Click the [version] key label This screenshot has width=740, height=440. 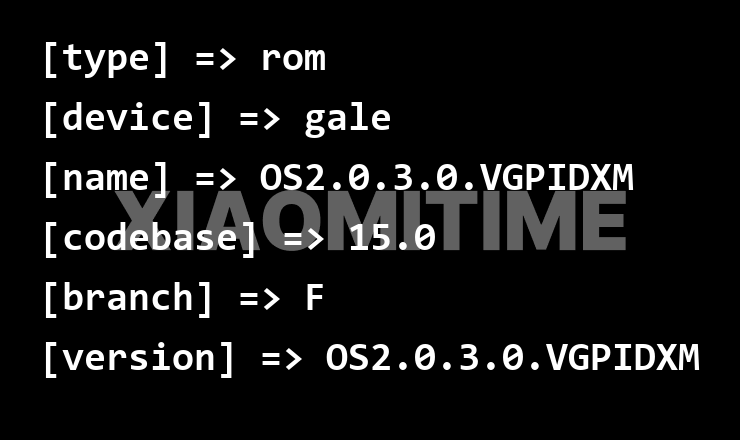(139, 358)
